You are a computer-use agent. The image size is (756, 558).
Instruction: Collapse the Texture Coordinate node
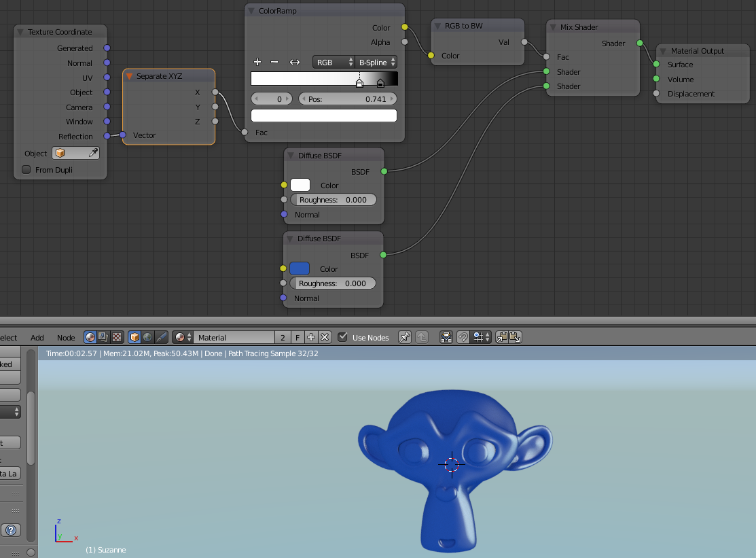pos(20,32)
